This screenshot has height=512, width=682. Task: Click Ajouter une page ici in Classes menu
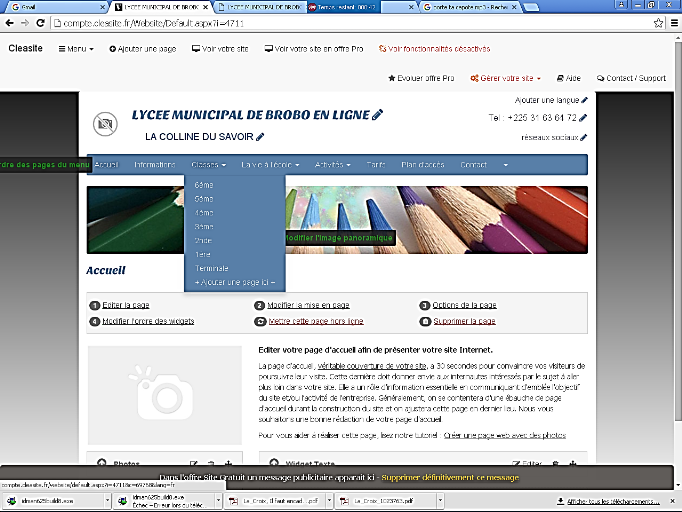tap(235, 282)
